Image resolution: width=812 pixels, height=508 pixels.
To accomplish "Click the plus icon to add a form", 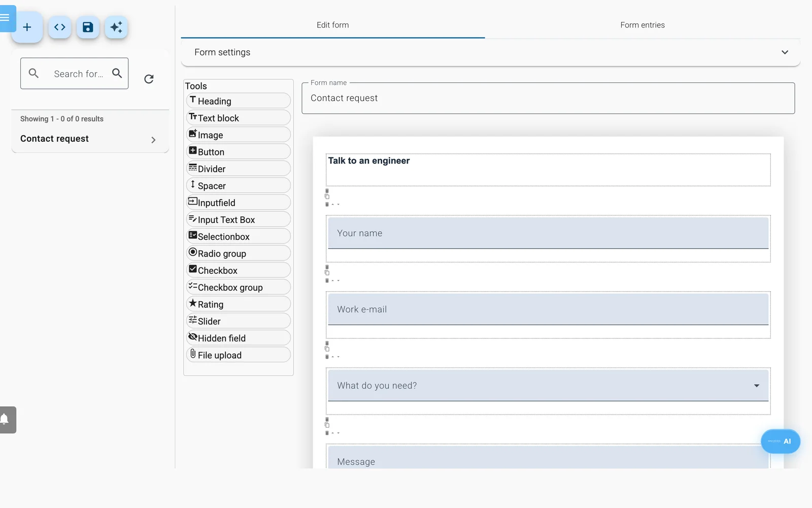I will (x=27, y=27).
